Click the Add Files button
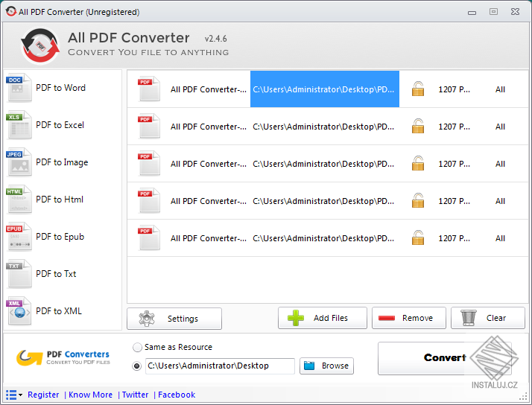 coord(323,318)
